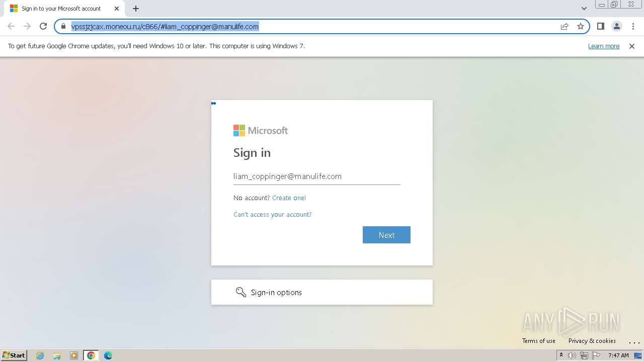
Task: Open the Chrome profile avatar
Action: click(616, 26)
